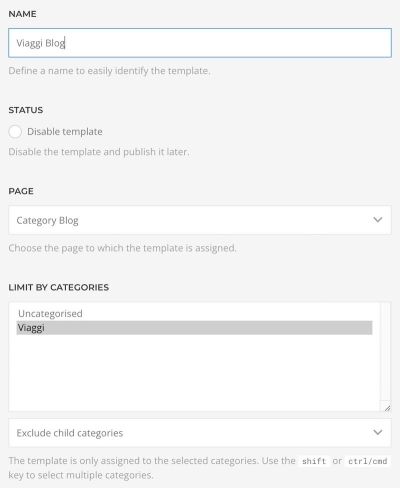Click the help text under Page dropdown
Image resolution: width=400 pixels, height=488 pixels.
coord(122,248)
